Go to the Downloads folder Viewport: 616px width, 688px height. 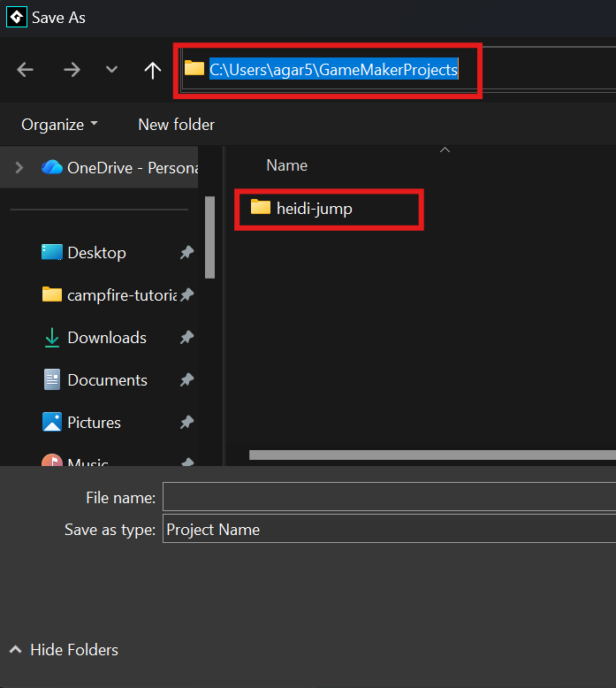click(x=106, y=338)
